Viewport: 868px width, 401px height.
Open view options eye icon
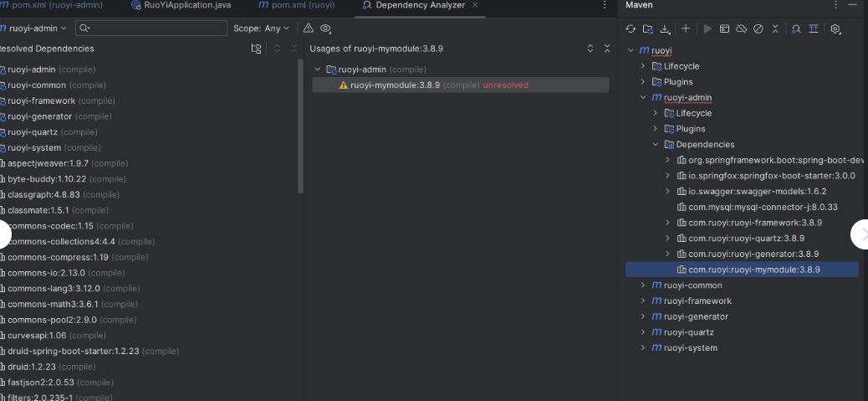click(325, 28)
